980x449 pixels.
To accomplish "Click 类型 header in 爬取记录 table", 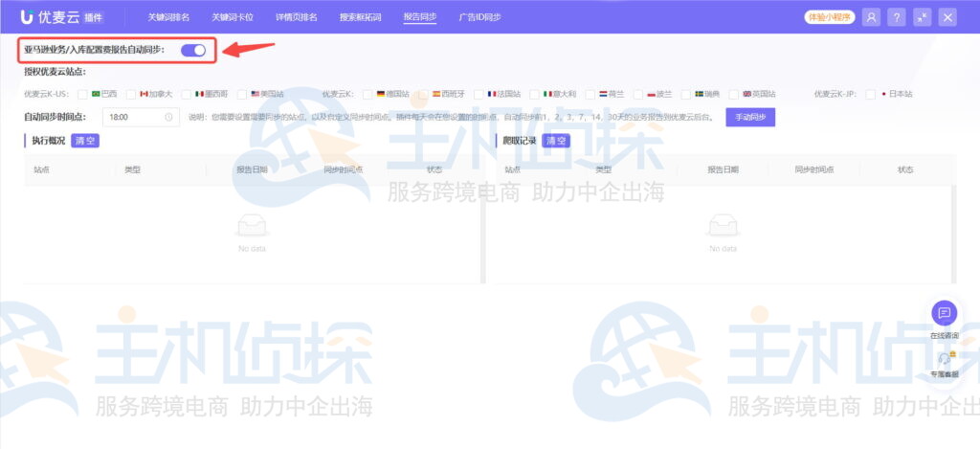I will (603, 169).
